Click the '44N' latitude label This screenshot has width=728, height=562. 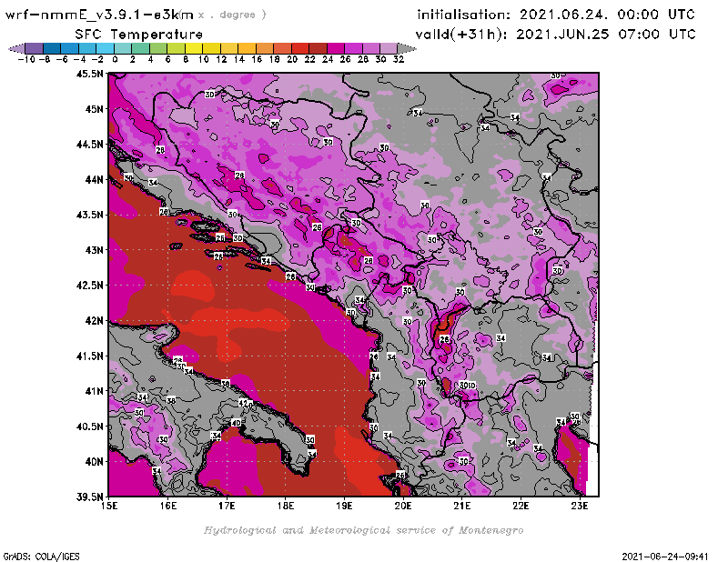click(95, 179)
